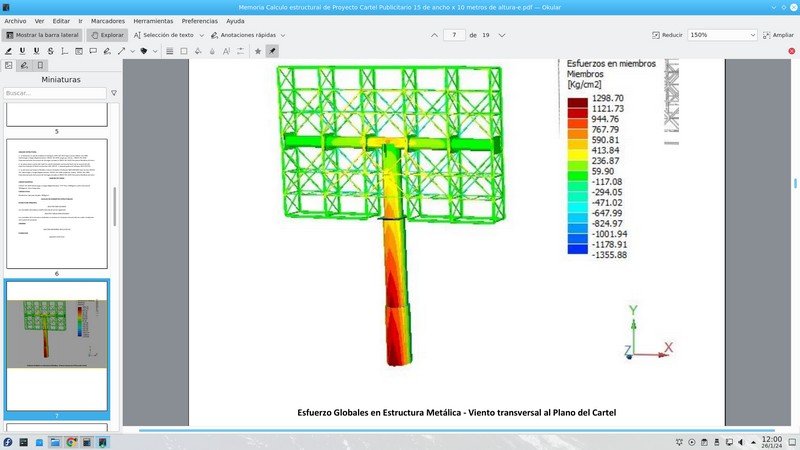Open the Editar menu
The image size is (800, 450).
61,21
